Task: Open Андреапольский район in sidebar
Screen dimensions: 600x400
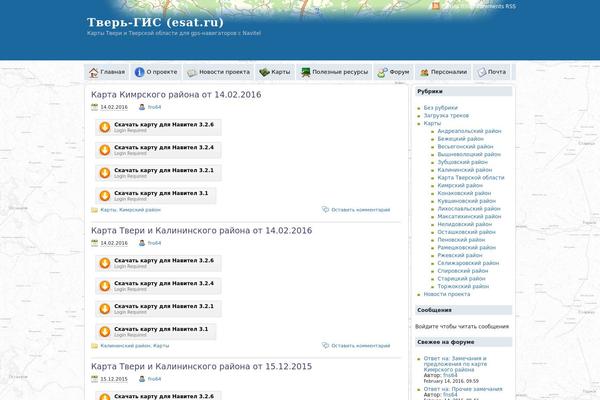Action: 469,131
